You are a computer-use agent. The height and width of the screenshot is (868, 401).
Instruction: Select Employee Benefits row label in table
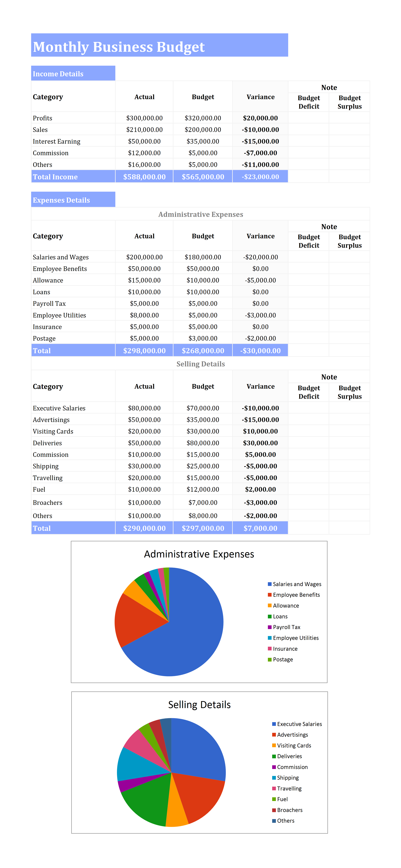pos(60,269)
